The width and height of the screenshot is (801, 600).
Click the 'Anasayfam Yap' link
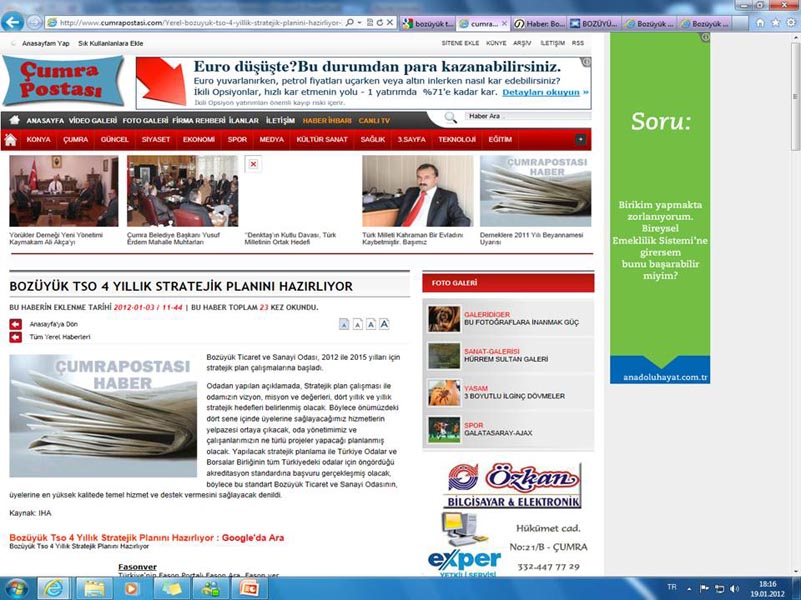tap(45, 43)
